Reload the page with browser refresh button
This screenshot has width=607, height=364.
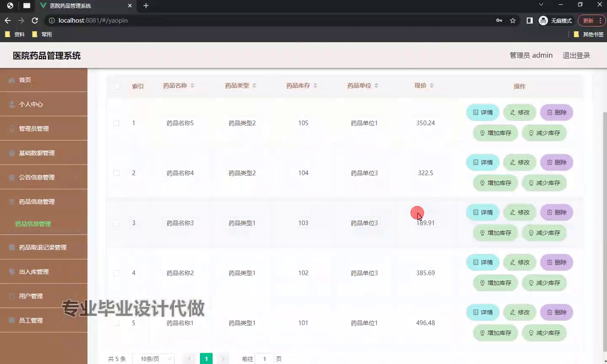coord(35,20)
